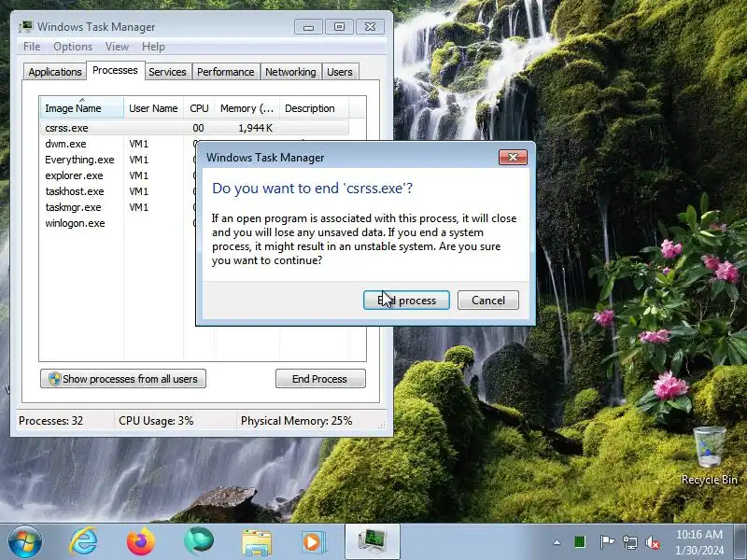Click the Show desktop strip at taskbar end
This screenshot has width=747, height=560.
click(740, 542)
